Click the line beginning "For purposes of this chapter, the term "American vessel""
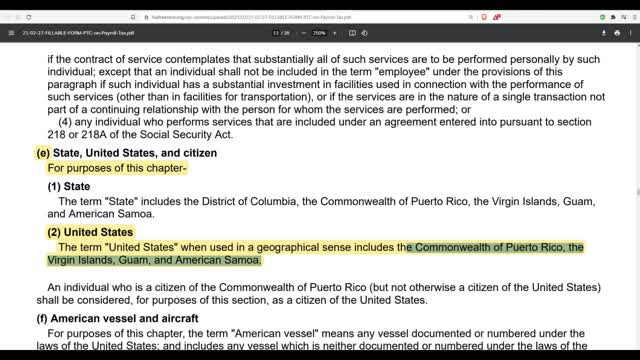Screen dimensions: 640x360 pyautogui.click(x=316, y=333)
